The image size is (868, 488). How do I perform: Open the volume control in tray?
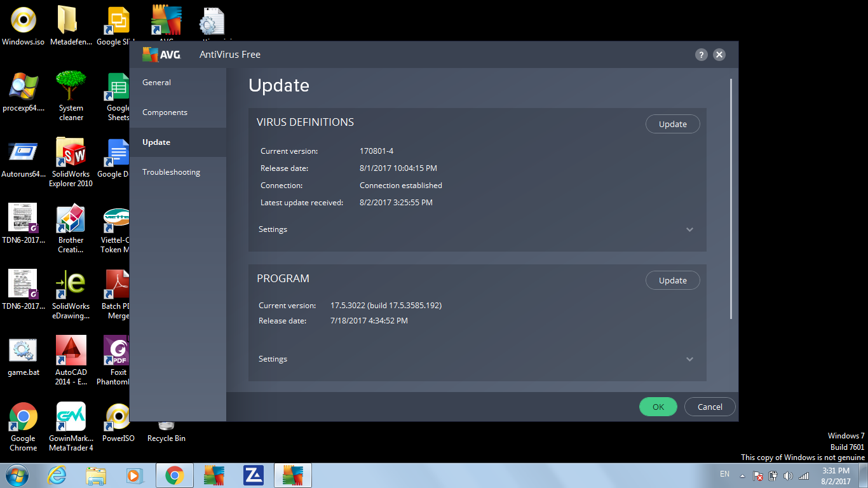tap(789, 476)
